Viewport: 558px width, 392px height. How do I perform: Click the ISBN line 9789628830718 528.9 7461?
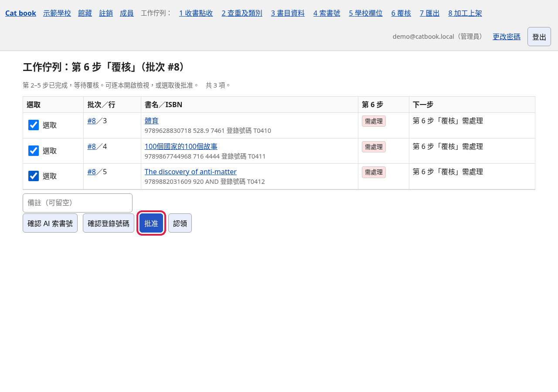pyautogui.click(x=208, y=131)
